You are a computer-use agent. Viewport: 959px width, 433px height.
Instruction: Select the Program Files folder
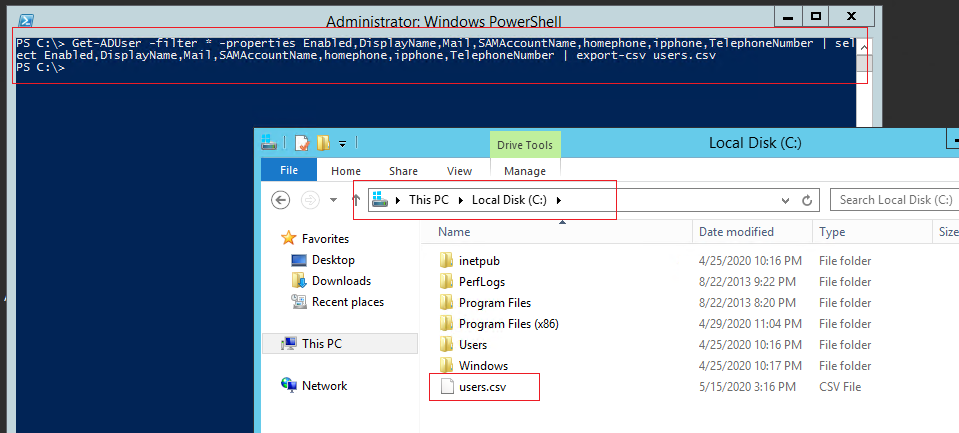click(x=495, y=303)
